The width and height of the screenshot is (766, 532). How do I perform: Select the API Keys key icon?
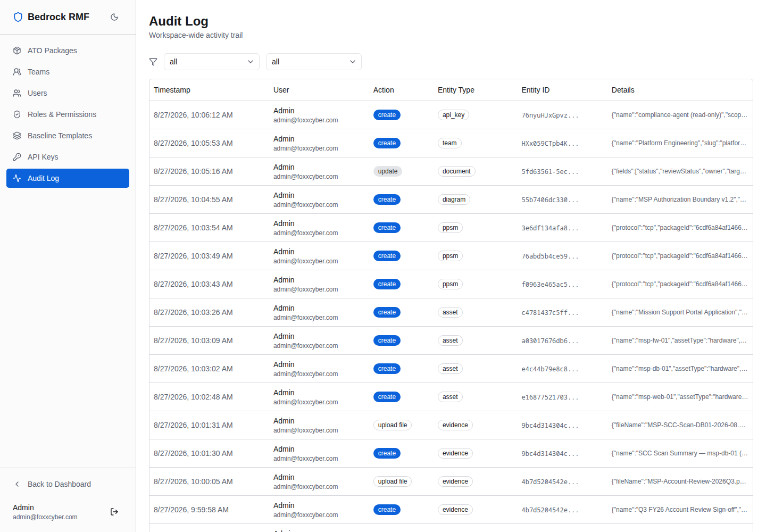17,157
